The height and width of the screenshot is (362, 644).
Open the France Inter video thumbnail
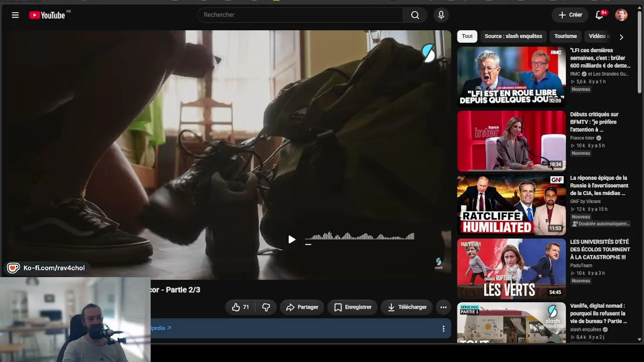[511, 141]
